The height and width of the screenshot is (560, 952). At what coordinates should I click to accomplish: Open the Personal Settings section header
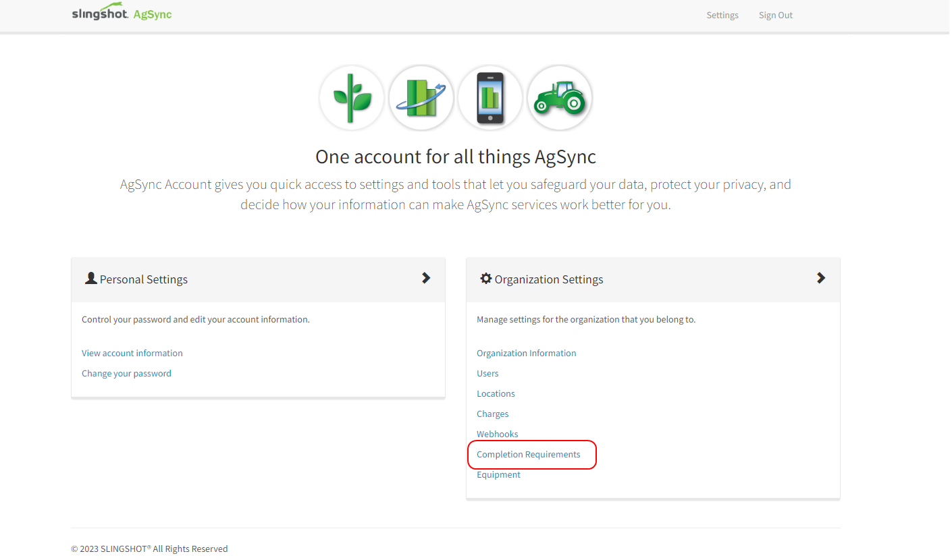[x=143, y=279]
